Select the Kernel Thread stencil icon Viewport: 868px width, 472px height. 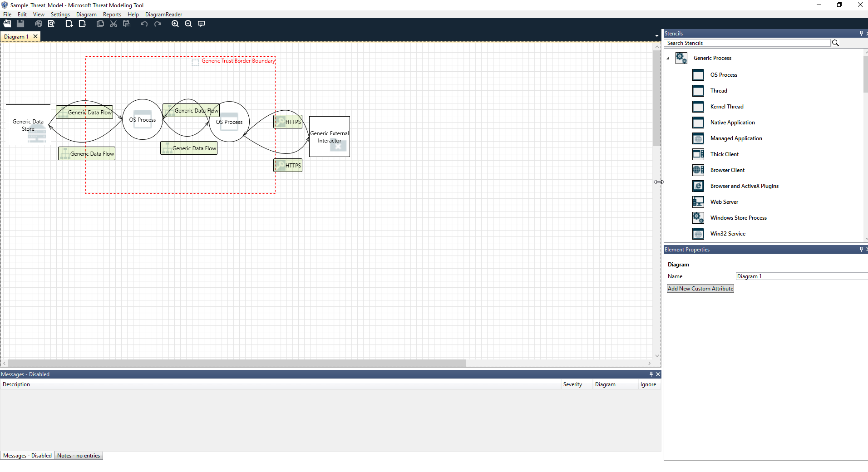coord(698,107)
